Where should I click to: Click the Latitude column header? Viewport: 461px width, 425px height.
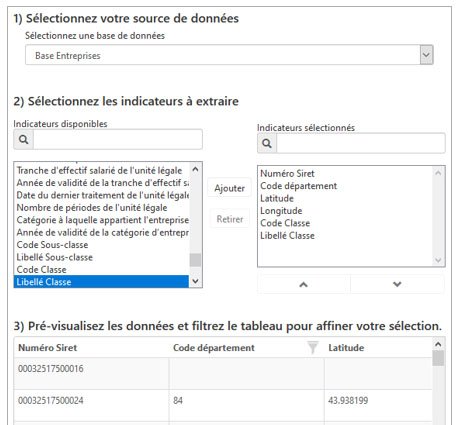pos(346,348)
